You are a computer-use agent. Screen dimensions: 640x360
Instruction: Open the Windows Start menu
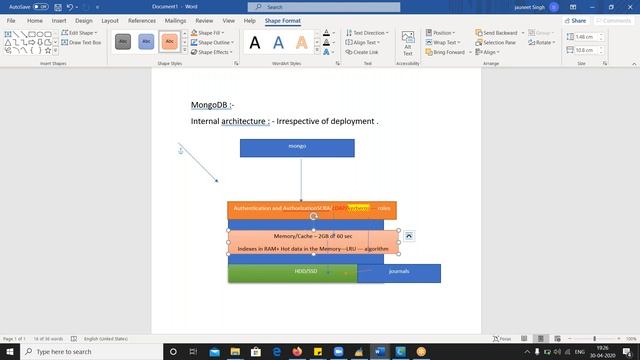(x=10, y=351)
